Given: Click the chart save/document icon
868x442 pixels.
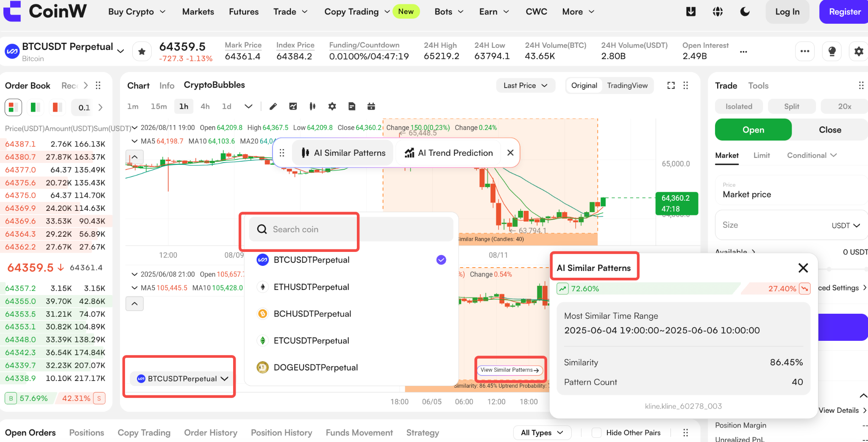Looking at the screenshot, I should [x=352, y=106].
